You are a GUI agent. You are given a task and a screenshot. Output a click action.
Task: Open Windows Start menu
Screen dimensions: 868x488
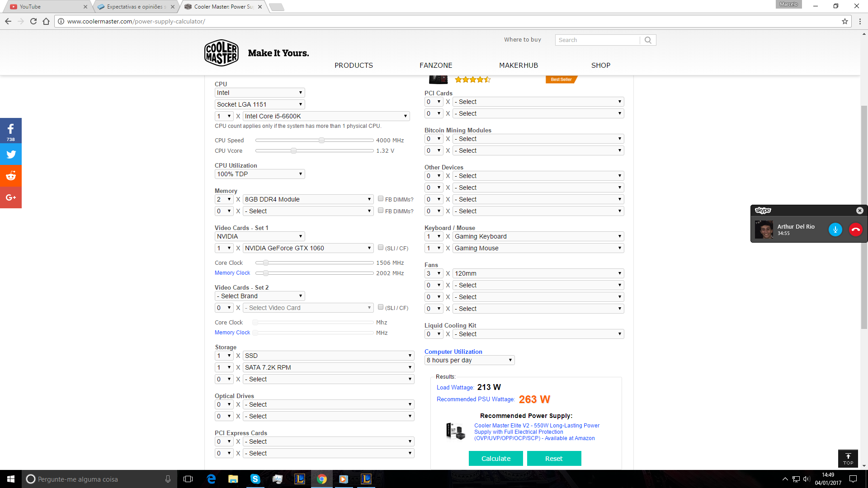(11, 479)
